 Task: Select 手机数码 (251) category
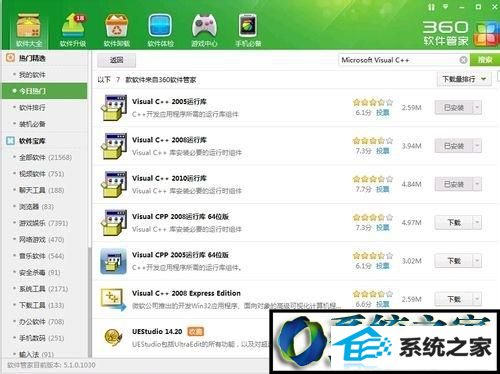click(x=44, y=338)
